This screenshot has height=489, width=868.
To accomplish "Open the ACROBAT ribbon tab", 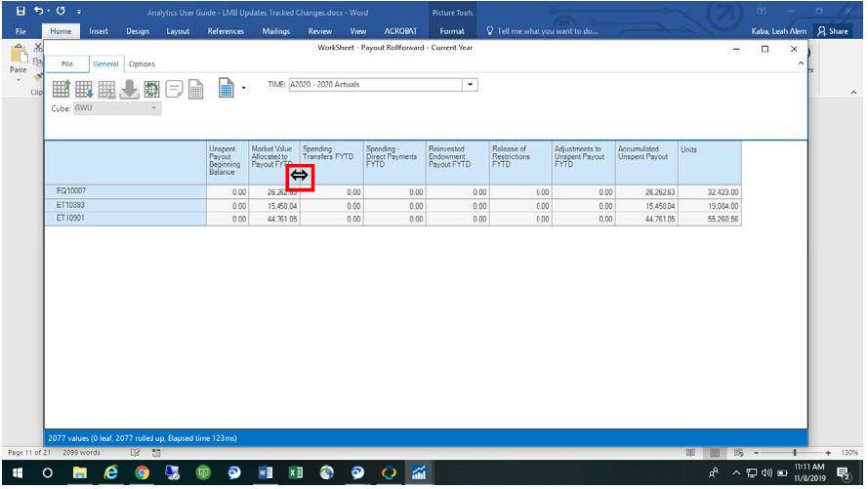I will coord(400,31).
